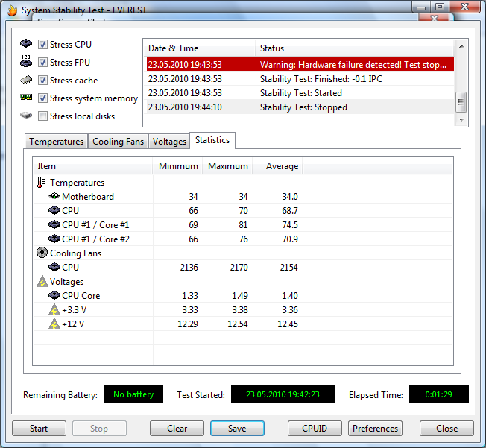Click the bolt icon of the +12 V row
The height and width of the screenshot is (448, 486).
(x=54, y=324)
